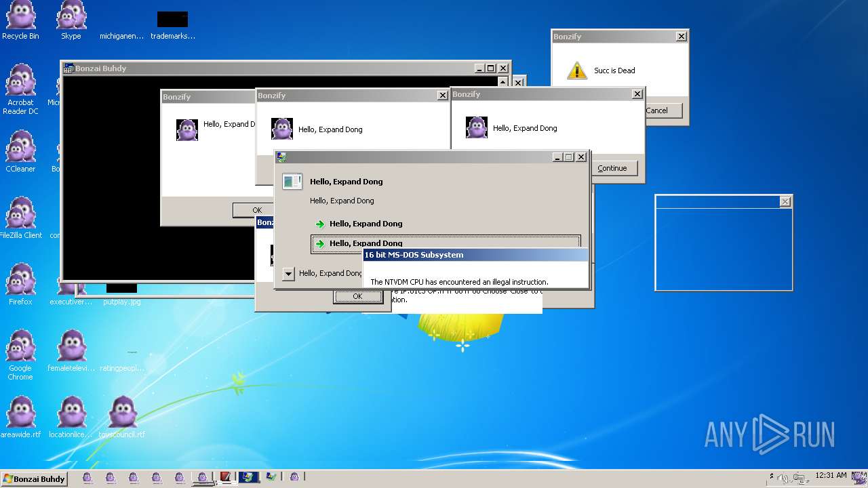Maximize the Bonzai Buhdy window
Viewport: 868px width, 488px height.
[491, 68]
